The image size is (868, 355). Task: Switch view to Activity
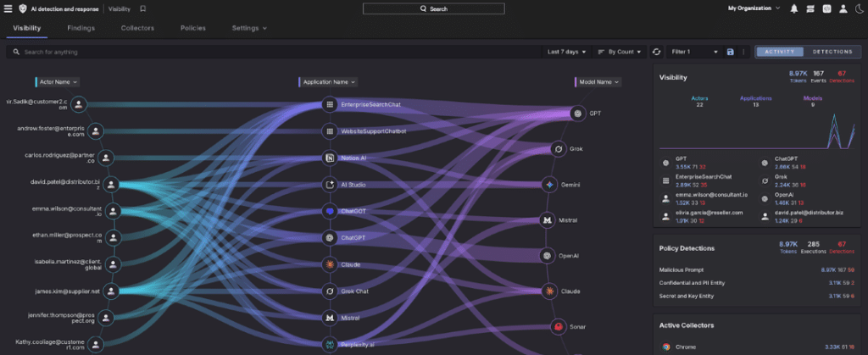pyautogui.click(x=779, y=52)
